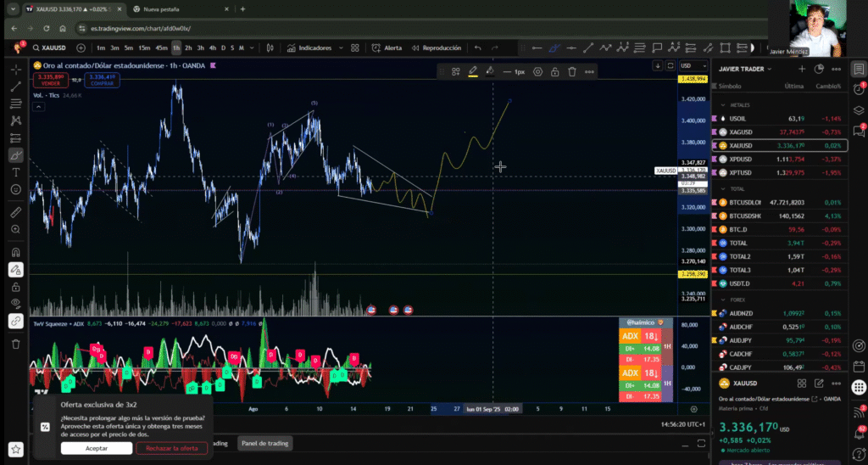This screenshot has height=465, width=868.
Task: Open more options on drawing toolbar
Action: 589,72
